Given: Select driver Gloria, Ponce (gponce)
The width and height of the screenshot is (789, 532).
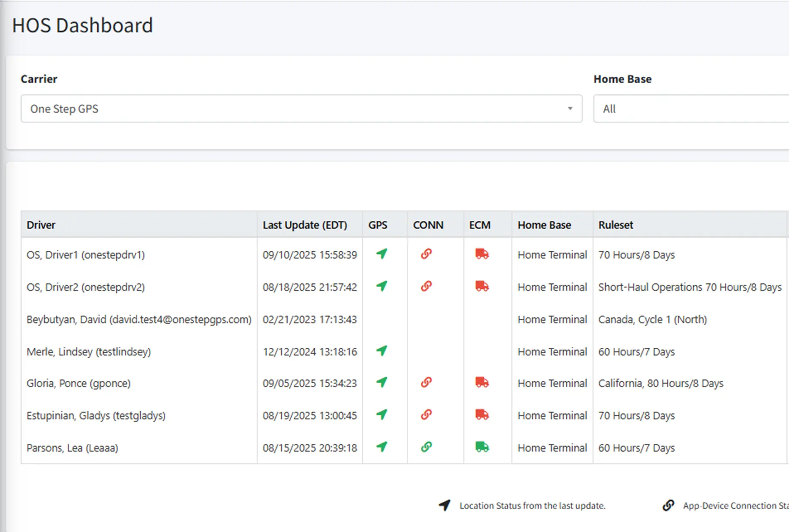Looking at the screenshot, I should point(79,383).
